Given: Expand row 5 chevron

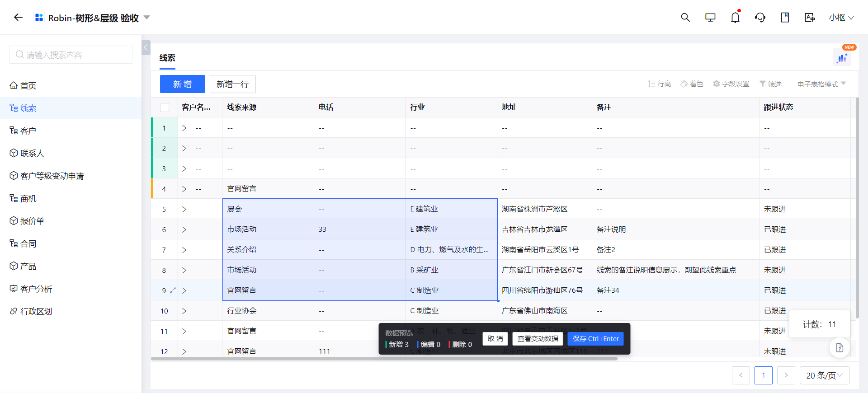Looking at the screenshot, I should [184, 209].
